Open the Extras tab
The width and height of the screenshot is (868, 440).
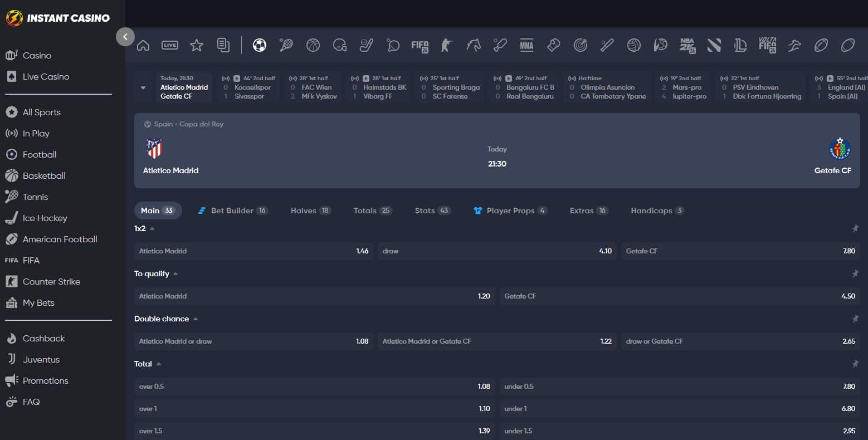point(588,211)
